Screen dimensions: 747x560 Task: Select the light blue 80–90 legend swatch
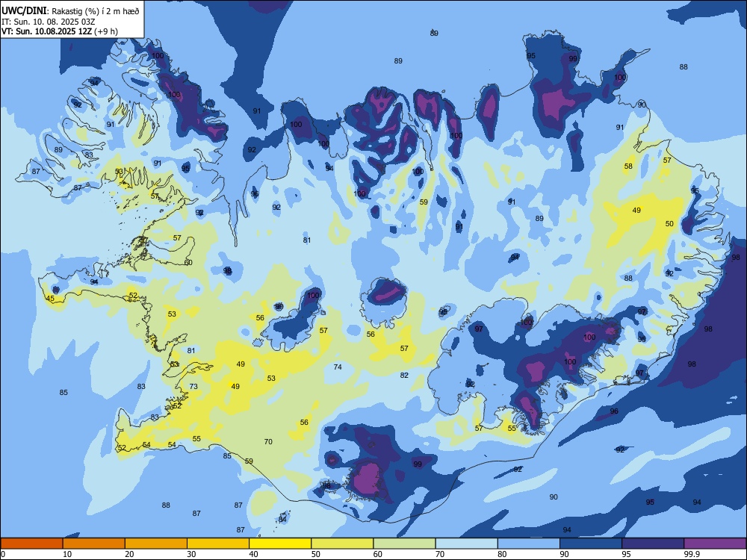528,544
